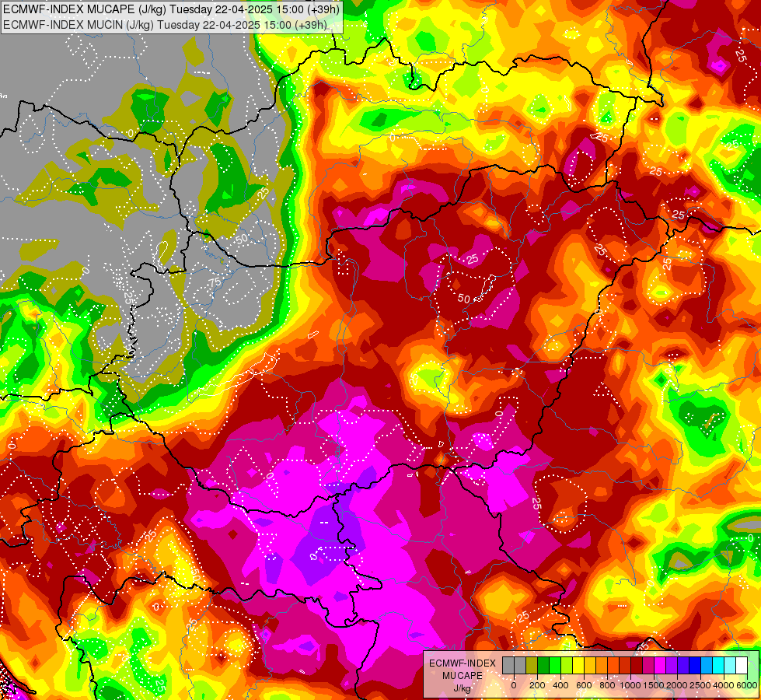This screenshot has height=700, width=761.
Task: Click the legend tick label 4000
Action: [724, 685]
